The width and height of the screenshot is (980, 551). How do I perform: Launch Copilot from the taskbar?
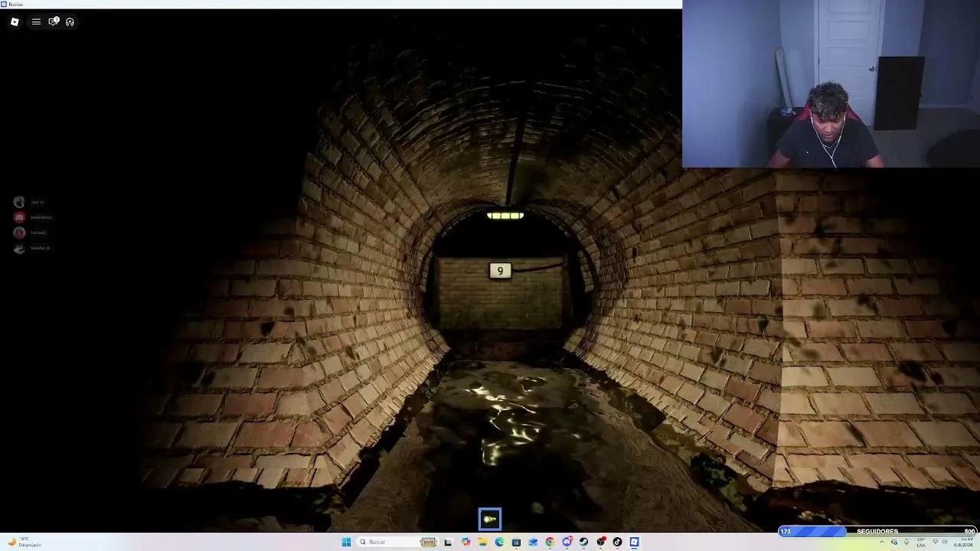[465, 542]
